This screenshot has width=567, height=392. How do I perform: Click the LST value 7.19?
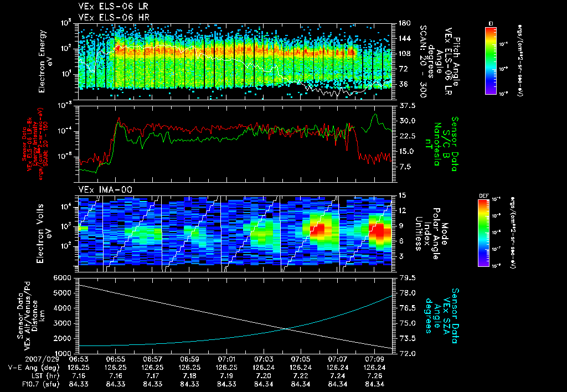[226, 376]
